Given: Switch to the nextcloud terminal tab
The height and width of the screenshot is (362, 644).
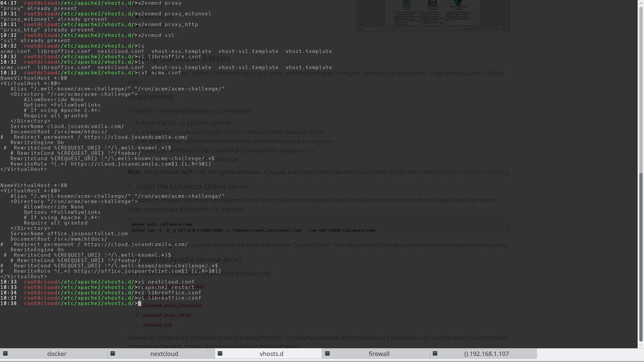Looking at the screenshot, I should pos(161,354).
